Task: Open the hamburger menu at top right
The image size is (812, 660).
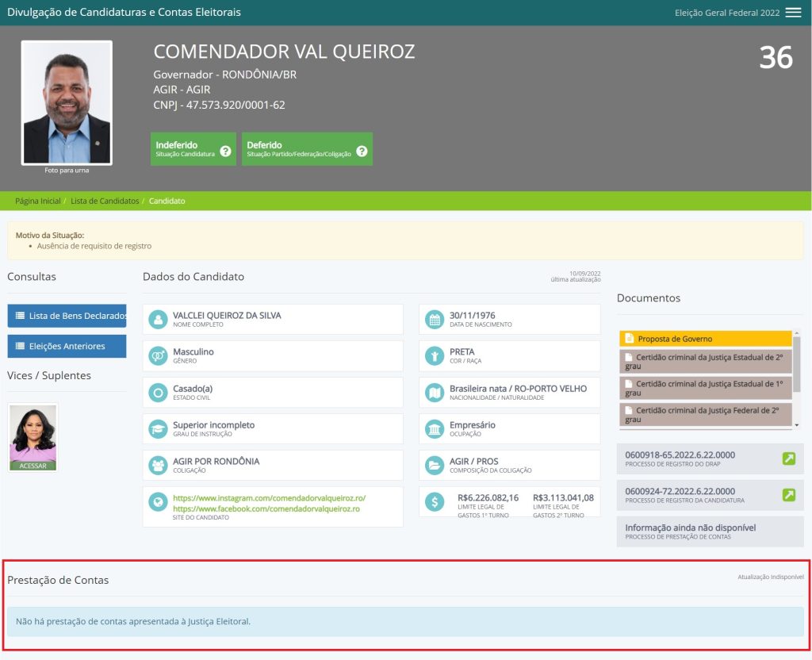Action: click(793, 13)
